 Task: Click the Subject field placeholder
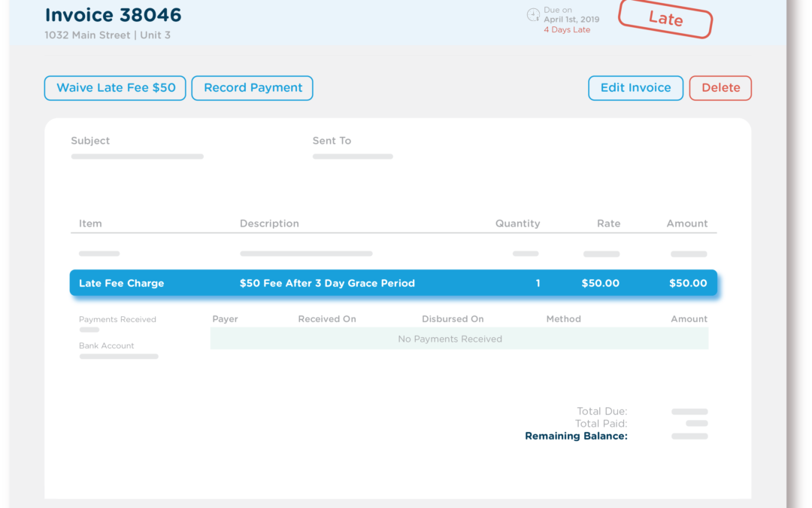click(x=137, y=156)
